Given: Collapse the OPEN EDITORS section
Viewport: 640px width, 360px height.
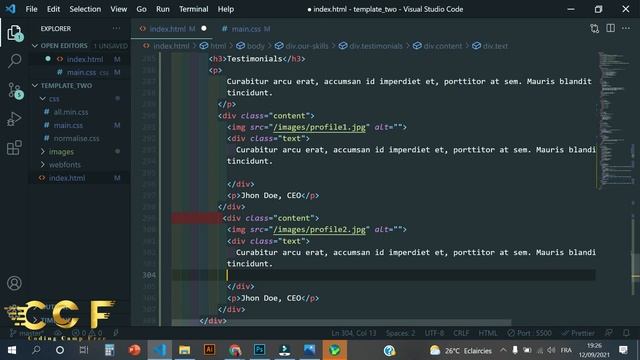Looking at the screenshot, I should point(35,46).
